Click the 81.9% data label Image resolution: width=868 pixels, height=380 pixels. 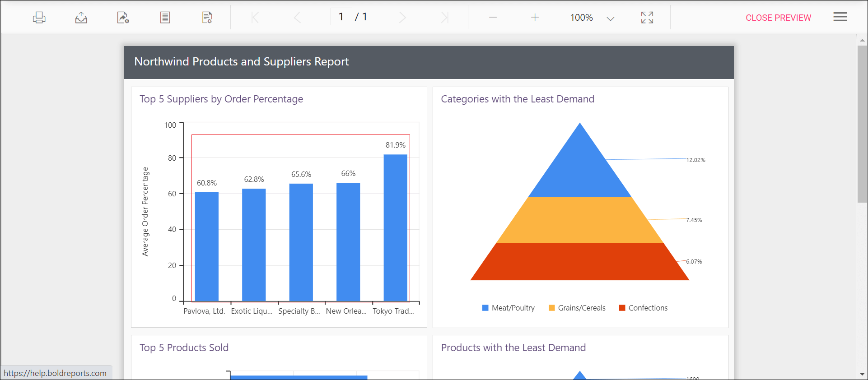[395, 145]
